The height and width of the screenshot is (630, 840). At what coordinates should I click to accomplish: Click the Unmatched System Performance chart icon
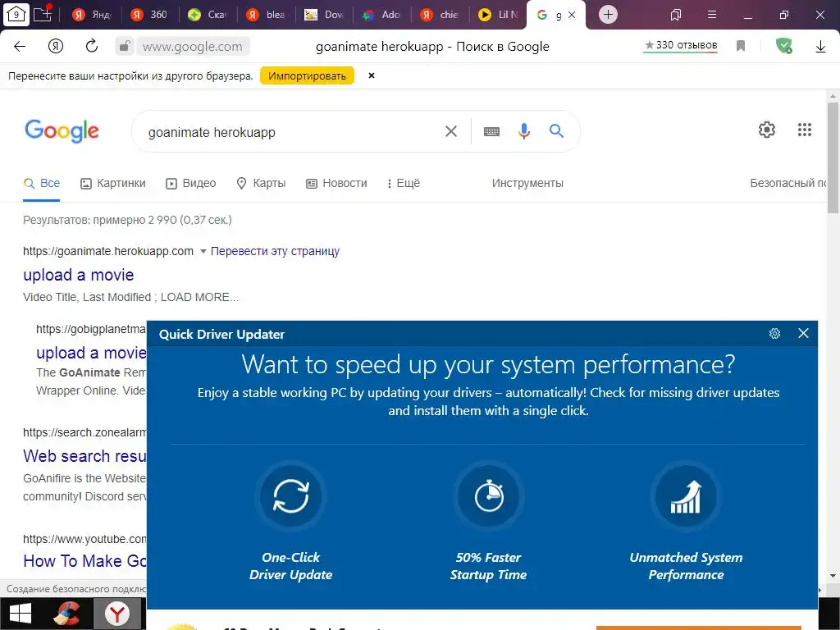(686, 496)
